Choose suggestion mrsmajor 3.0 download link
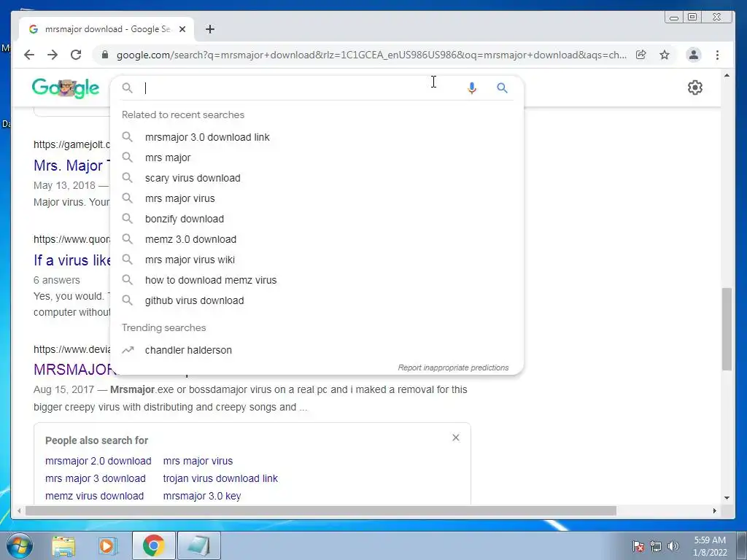Screen dimensions: 747x560 [317, 137]
